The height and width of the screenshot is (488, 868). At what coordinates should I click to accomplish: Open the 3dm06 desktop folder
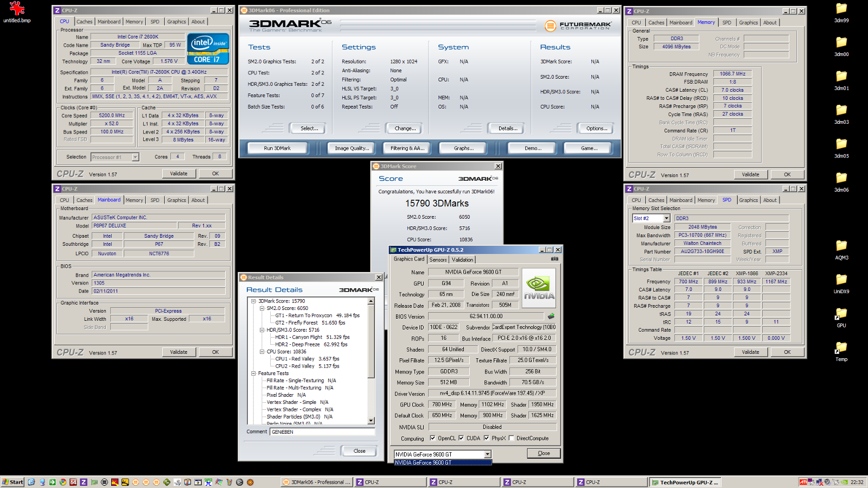tap(841, 181)
